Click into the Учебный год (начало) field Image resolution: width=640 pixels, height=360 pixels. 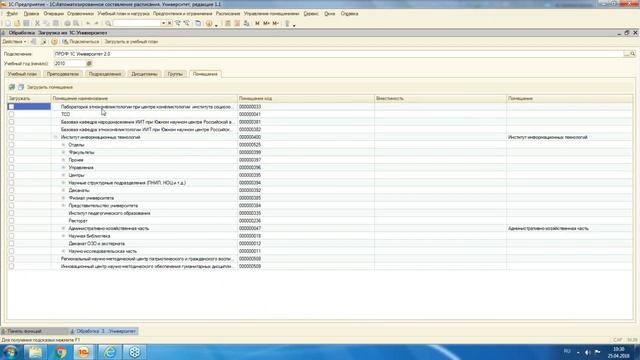pos(70,64)
